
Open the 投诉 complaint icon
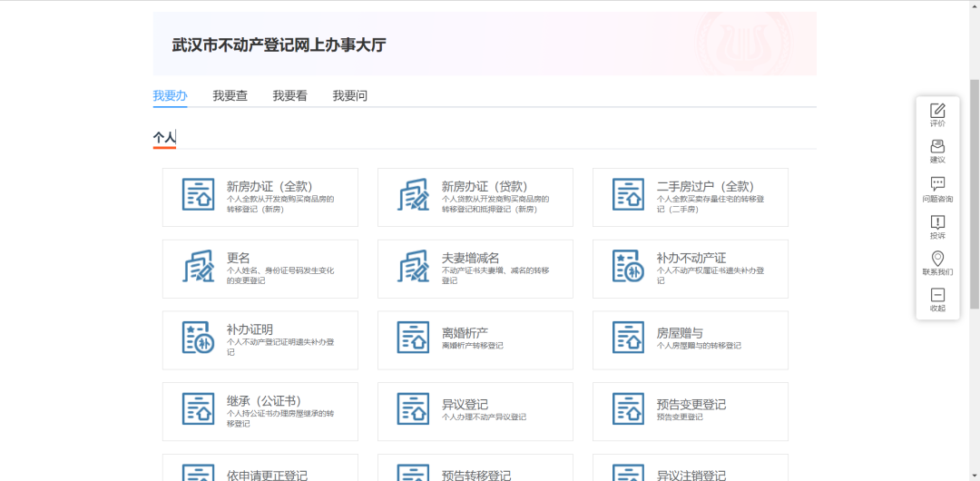937,221
